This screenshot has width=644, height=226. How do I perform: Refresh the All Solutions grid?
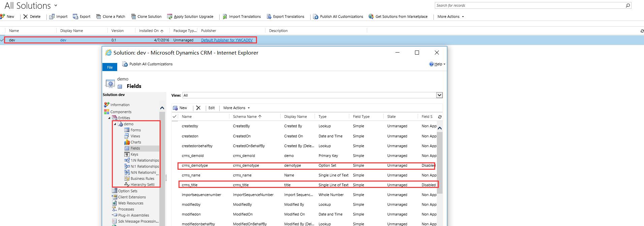click(642, 31)
